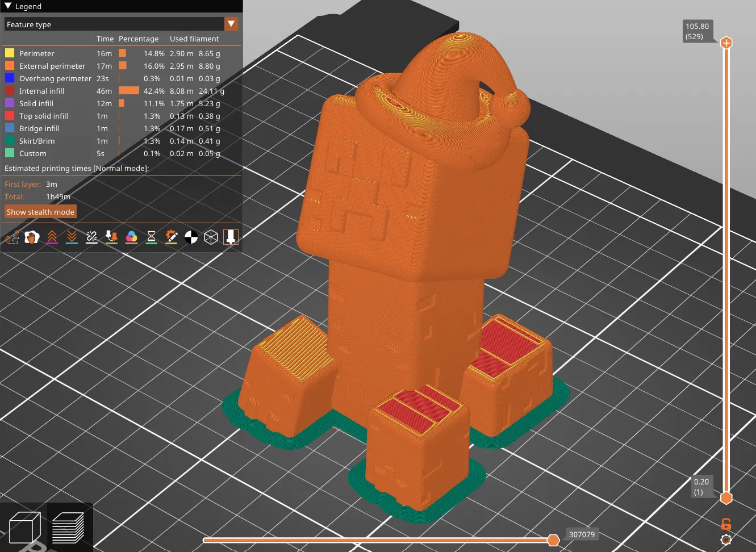Click the 105.80 (529) layer label

pyautogui.click(x=697, y=31)
